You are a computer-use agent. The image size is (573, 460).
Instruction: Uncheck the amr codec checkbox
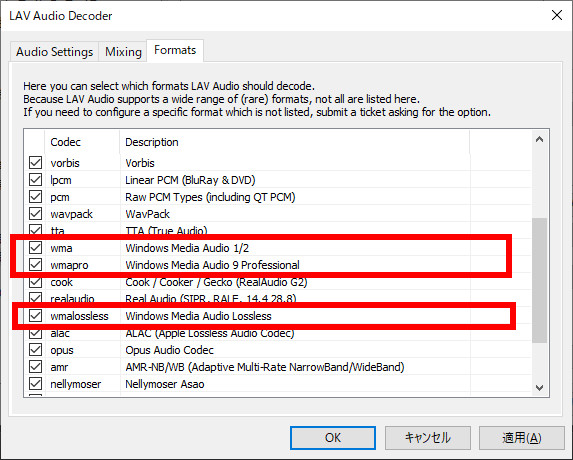coord(35,366)
